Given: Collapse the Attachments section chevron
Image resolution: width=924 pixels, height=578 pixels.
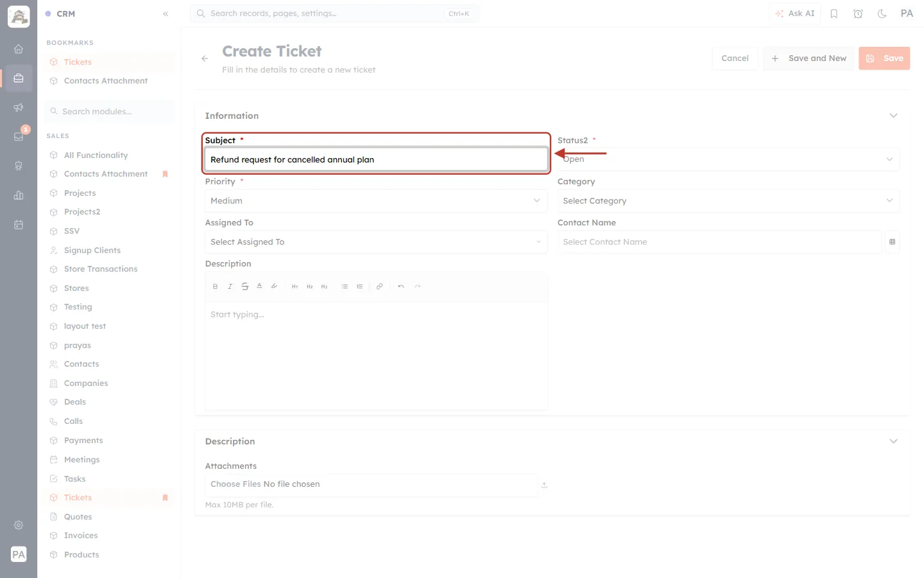Looking at the screenshot, I should tap(893, 441).
